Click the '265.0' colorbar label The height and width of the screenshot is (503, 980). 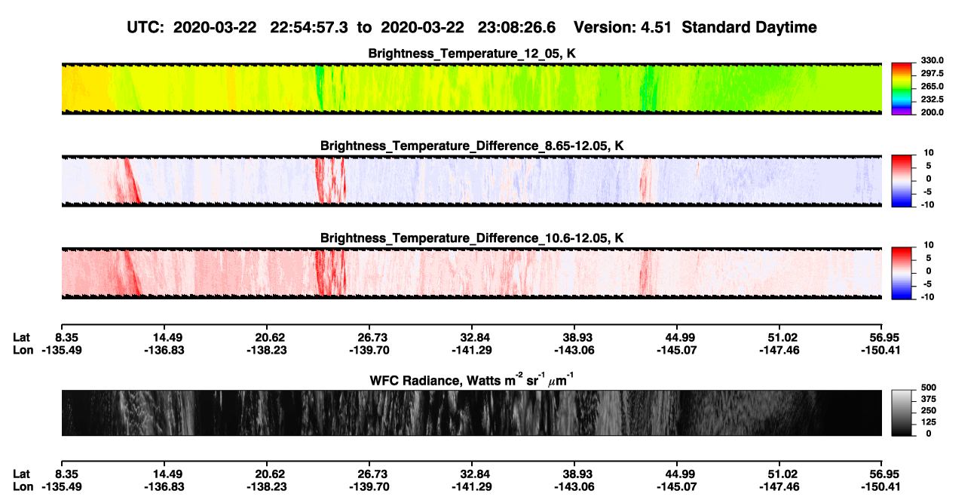(x=932, y=87)
